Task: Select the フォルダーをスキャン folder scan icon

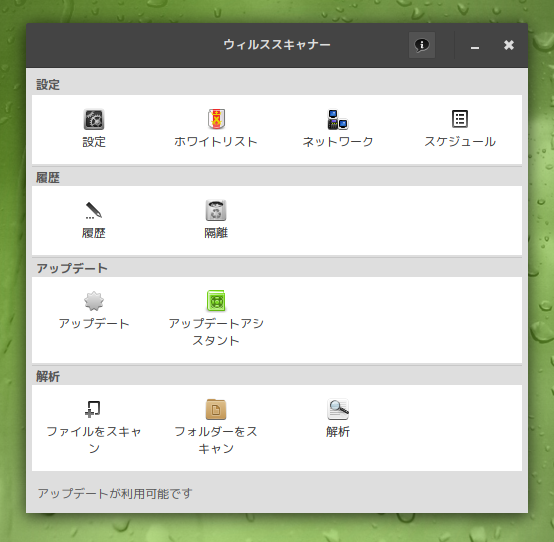Action: 216,409
